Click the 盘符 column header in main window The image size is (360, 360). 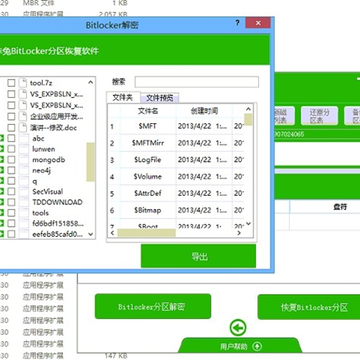[x=340, y=207]
